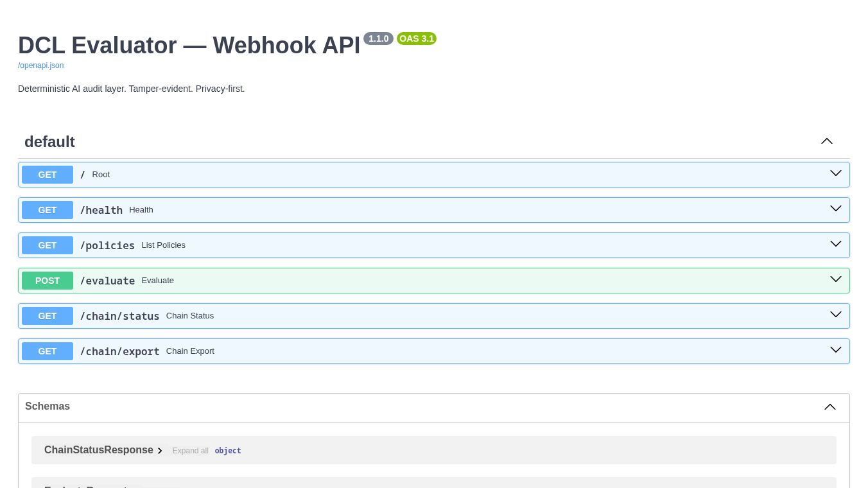Collapse the default section arrow
868x488 pixels.
(826, 141)
